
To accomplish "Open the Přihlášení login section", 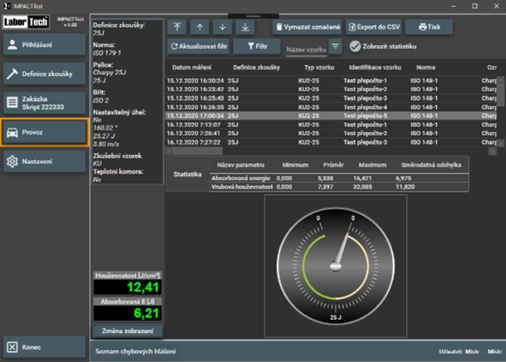I will click(44, 45).
